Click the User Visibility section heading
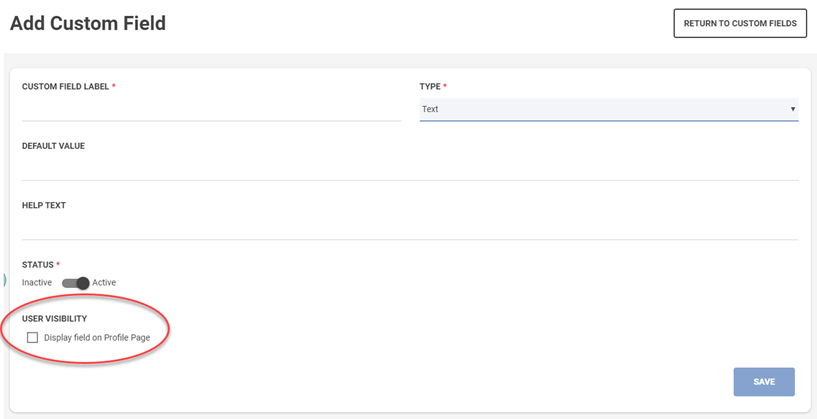The image size is (817, 419). 54,319
